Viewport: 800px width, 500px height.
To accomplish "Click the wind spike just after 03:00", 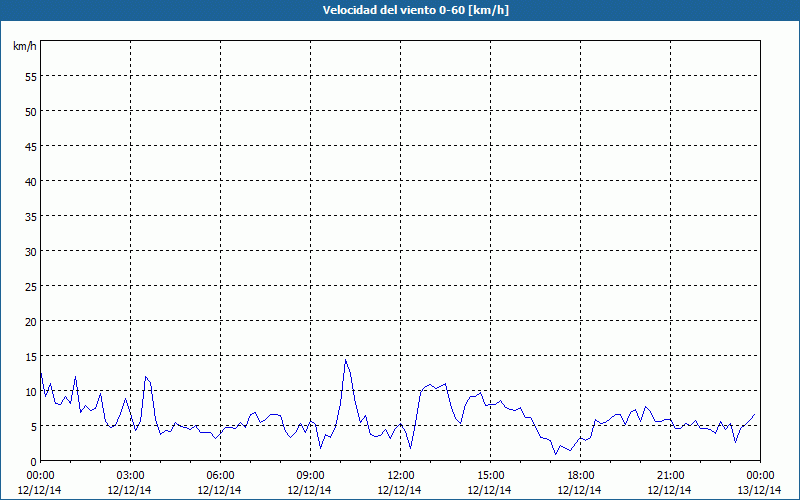I will pos(146,377).
